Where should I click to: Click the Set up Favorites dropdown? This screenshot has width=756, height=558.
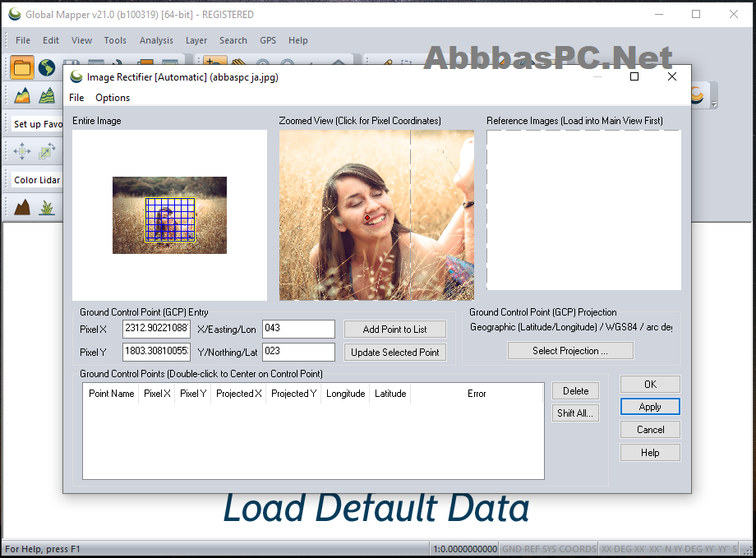(x=38, y=124)
